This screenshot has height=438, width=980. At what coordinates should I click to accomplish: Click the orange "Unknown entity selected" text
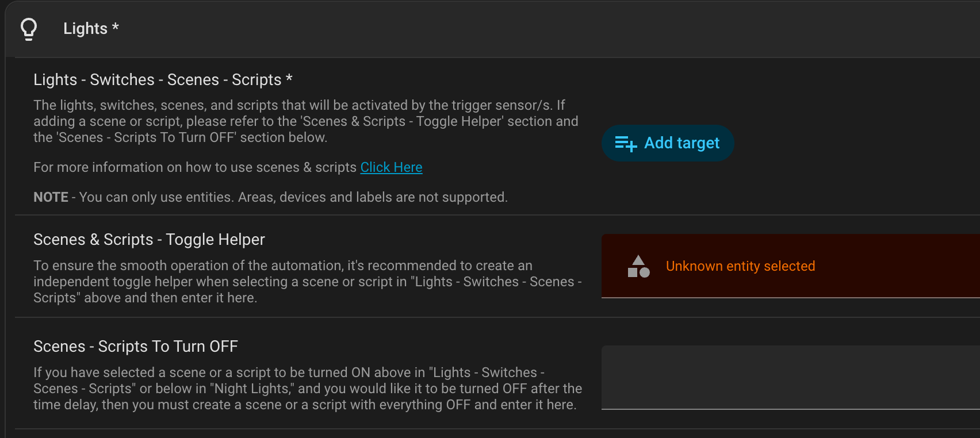pyautogui.click(x=740, y=266)
